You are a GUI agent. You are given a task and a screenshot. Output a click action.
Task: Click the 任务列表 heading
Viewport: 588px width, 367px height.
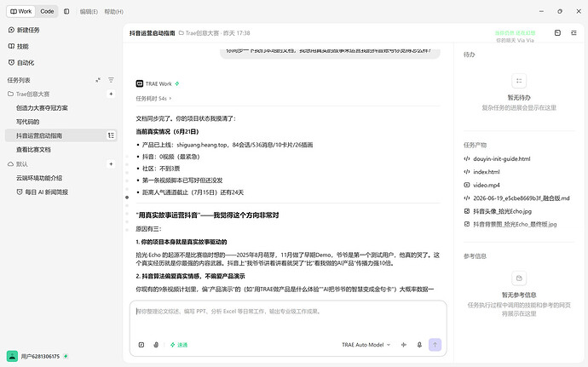click(19, 80)
